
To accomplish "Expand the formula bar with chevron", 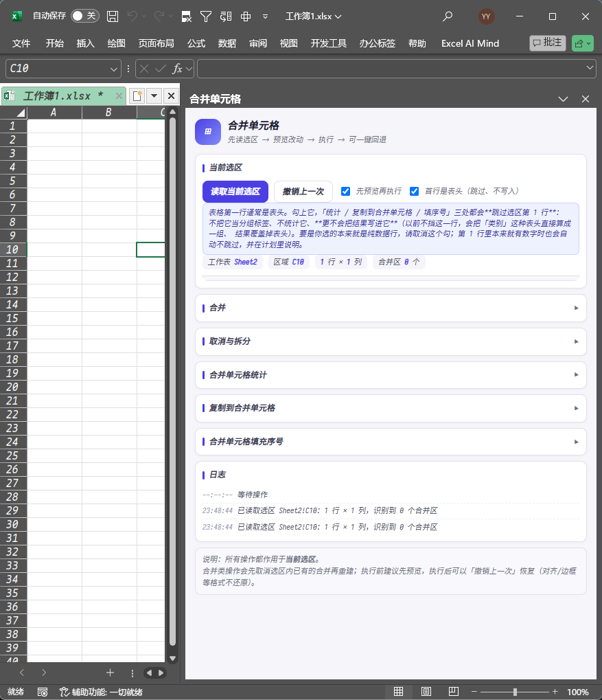I will (x=590, y=68).
